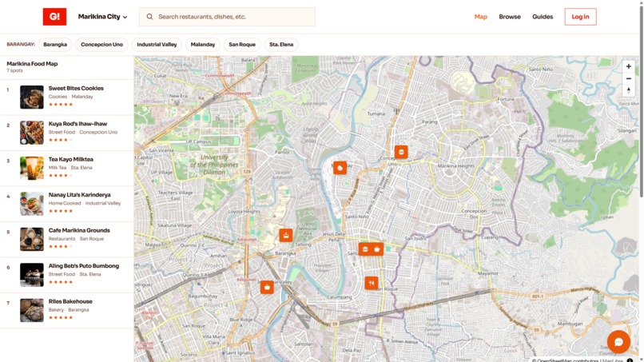Expand the Marikina City location dropdown
The width and height of the screenshot is (644, 362).
click(x=103, y=17)
